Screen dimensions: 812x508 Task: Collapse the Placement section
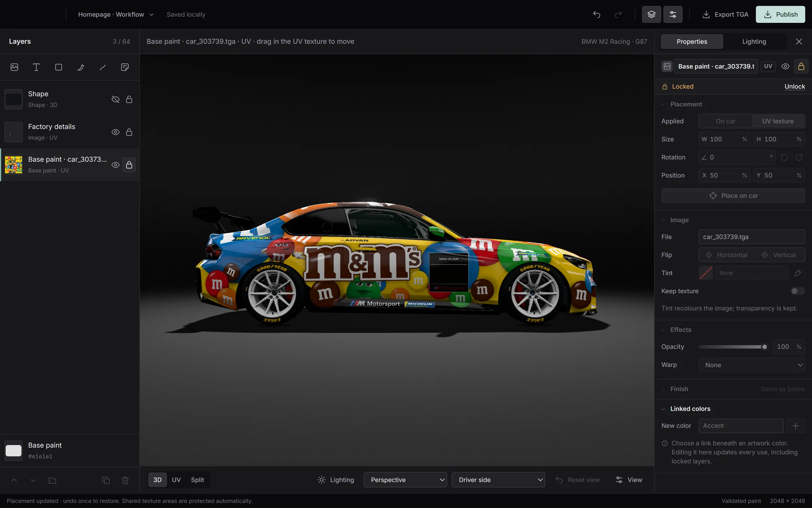coord(686,104)
